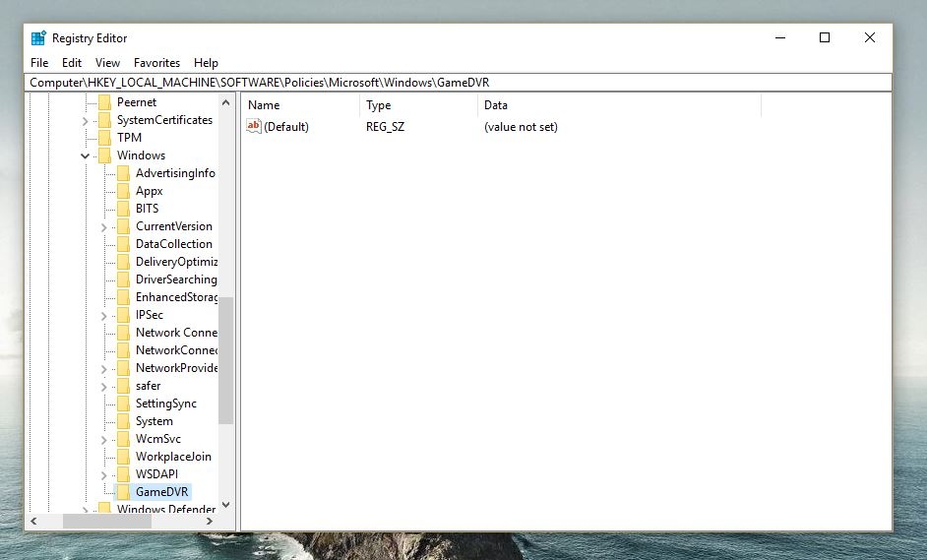Screen dimensions: 927x560
Task: Click the (Default) string value icon
Action: point(254,126)
